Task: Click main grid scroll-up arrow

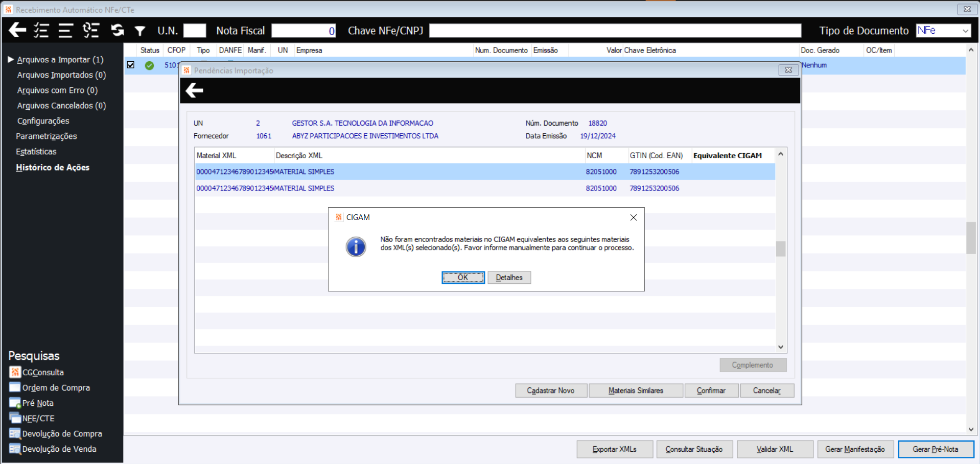Action: coord(971,50)
